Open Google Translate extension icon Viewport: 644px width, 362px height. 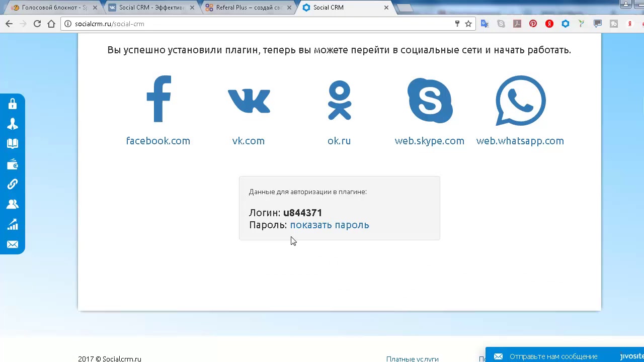(x=485, y=24)
